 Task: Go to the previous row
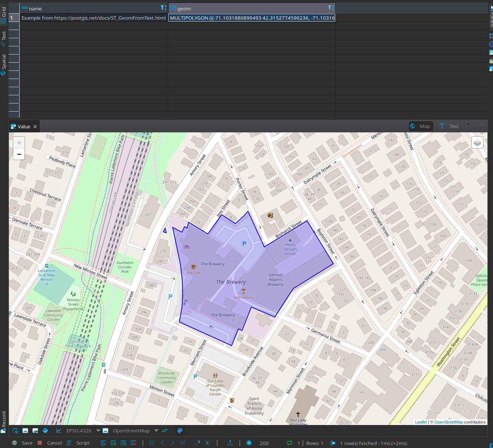point(162,443)
